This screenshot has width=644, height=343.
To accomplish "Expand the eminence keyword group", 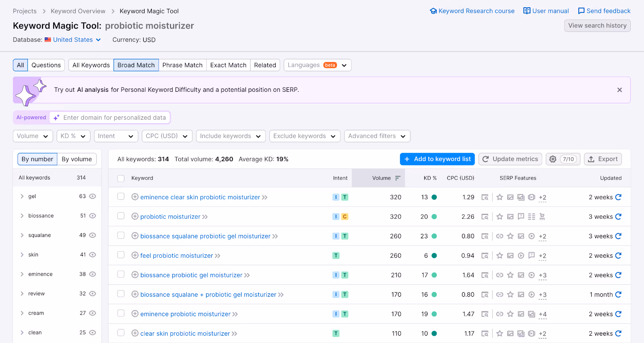I will (22, 274).
